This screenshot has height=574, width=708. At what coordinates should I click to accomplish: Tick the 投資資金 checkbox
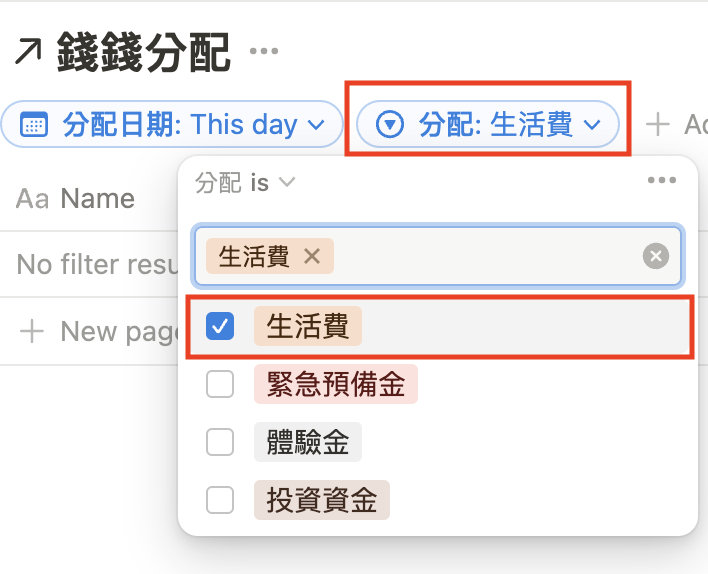point(220,499)
